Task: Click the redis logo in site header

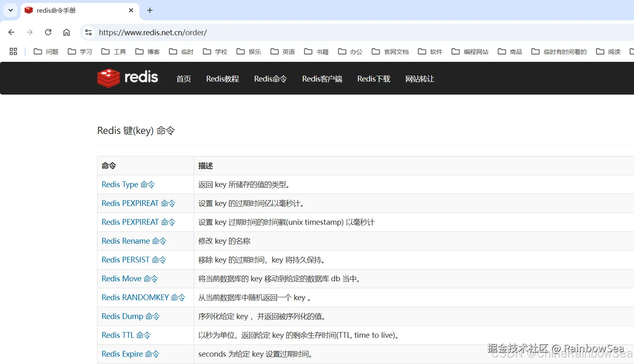Action: coord(127,78)
